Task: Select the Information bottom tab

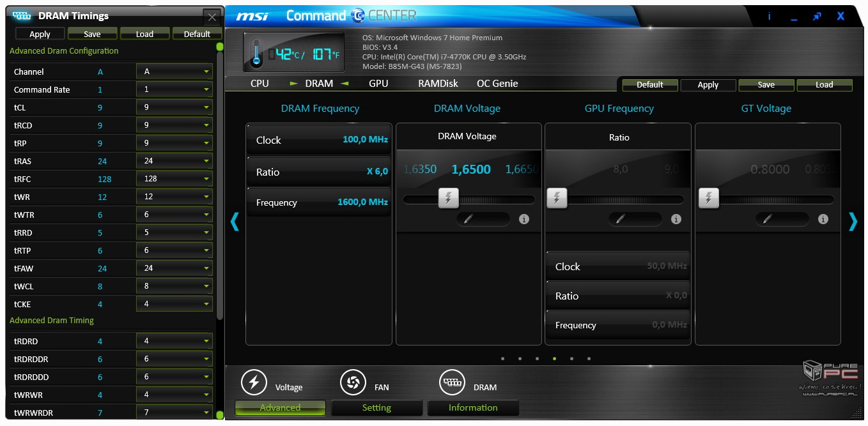Action: coord(473,407)
